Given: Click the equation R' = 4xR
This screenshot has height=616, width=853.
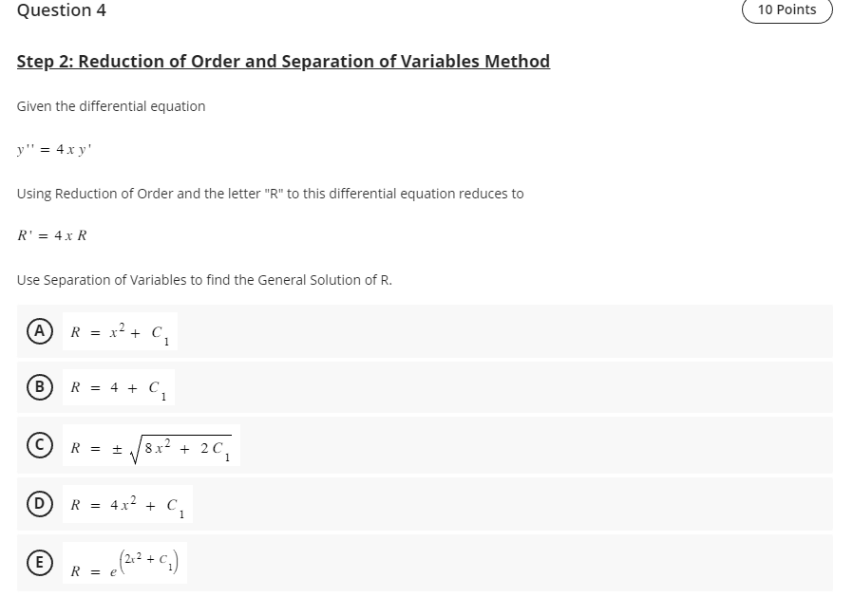Looking at the screenshot, I should click(x=51, y=234).
